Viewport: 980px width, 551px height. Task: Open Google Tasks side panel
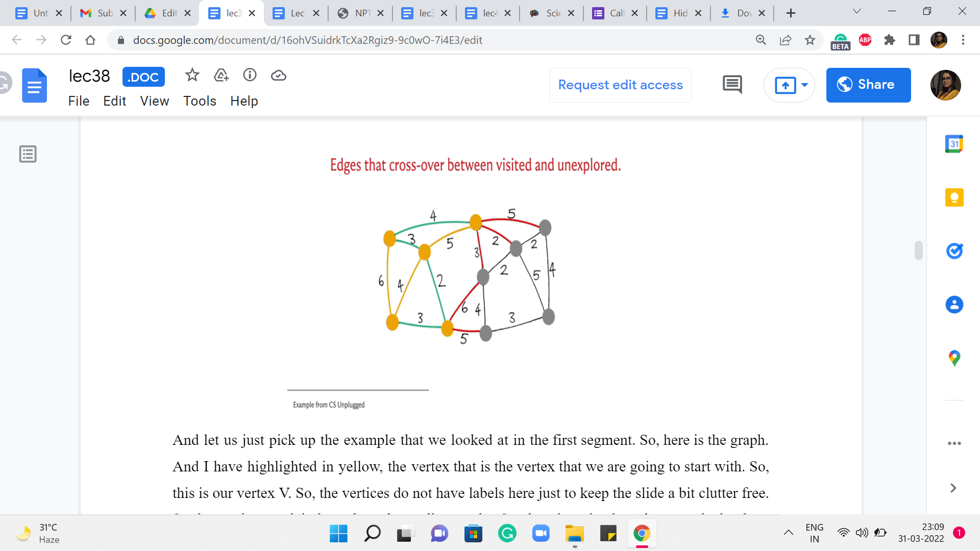[953, 251]
